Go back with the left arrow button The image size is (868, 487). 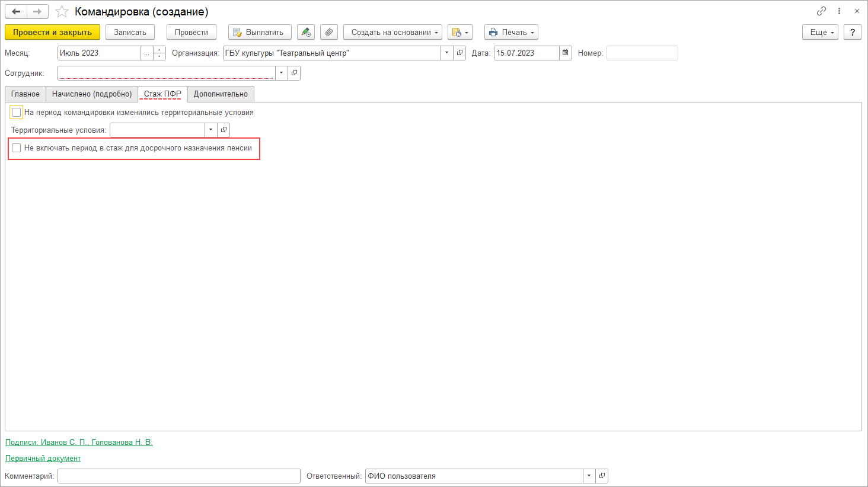(16, 12)
